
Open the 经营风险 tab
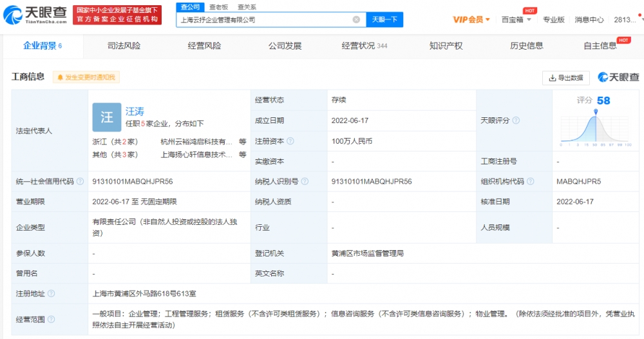pos(204,46)
